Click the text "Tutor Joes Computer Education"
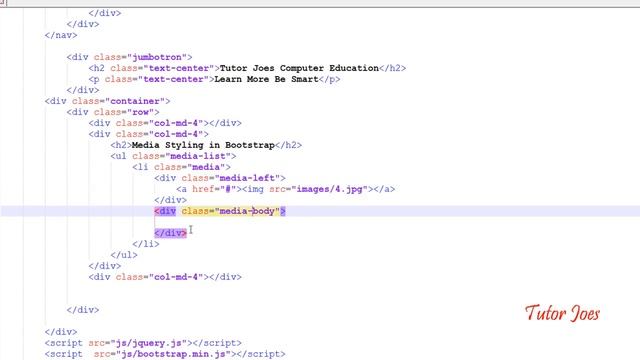The image size is (640, 360). coord(299,68)
